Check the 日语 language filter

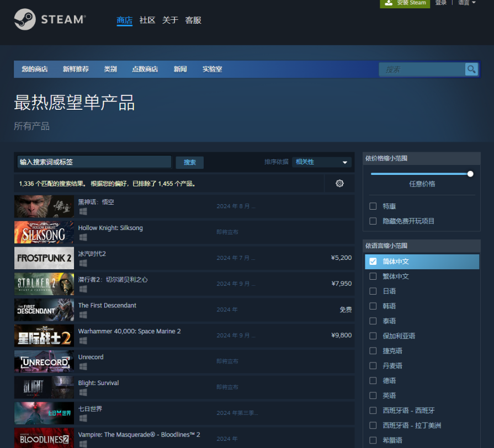click(x=373, y=291)
